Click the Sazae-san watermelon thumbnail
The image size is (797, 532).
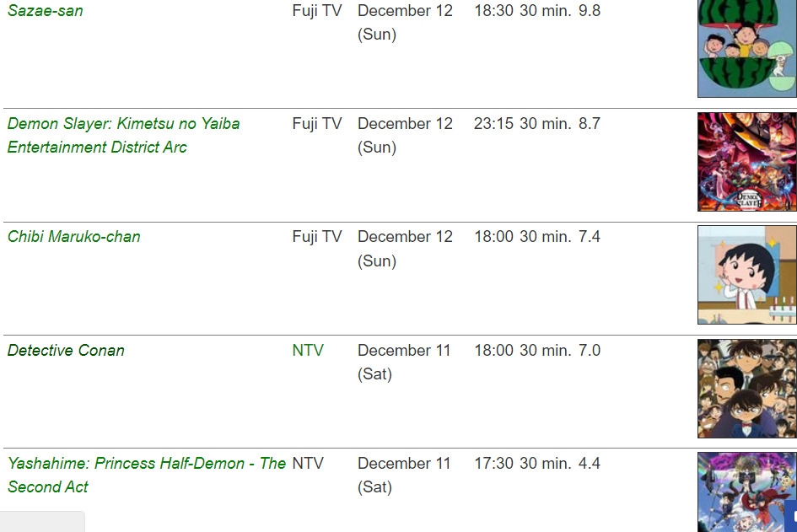(x=746, y=48)
